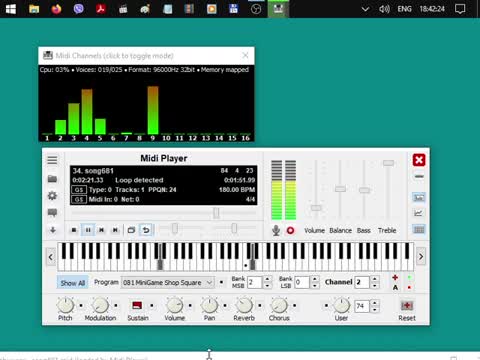Click the speech bubble icon in sidebar

pos(52,213)
